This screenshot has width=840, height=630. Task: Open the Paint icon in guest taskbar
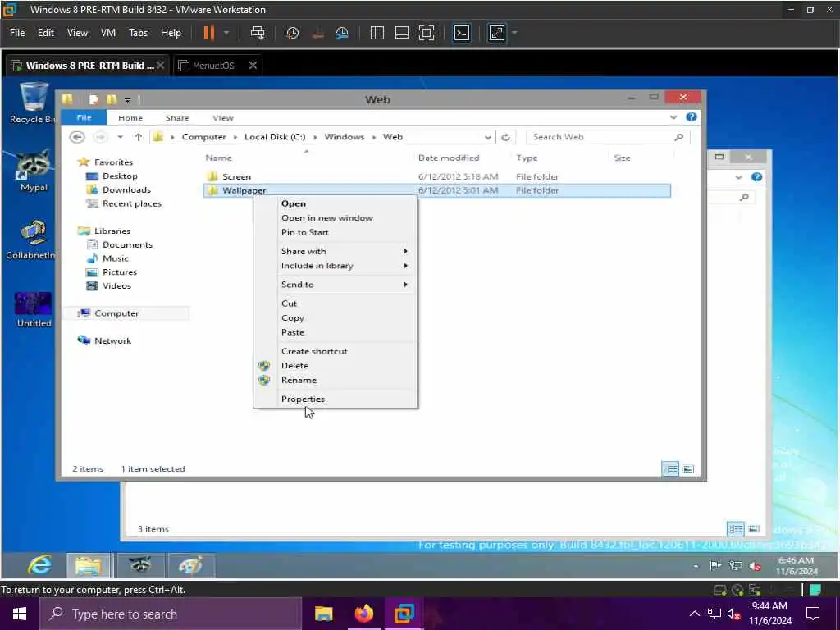191,565
